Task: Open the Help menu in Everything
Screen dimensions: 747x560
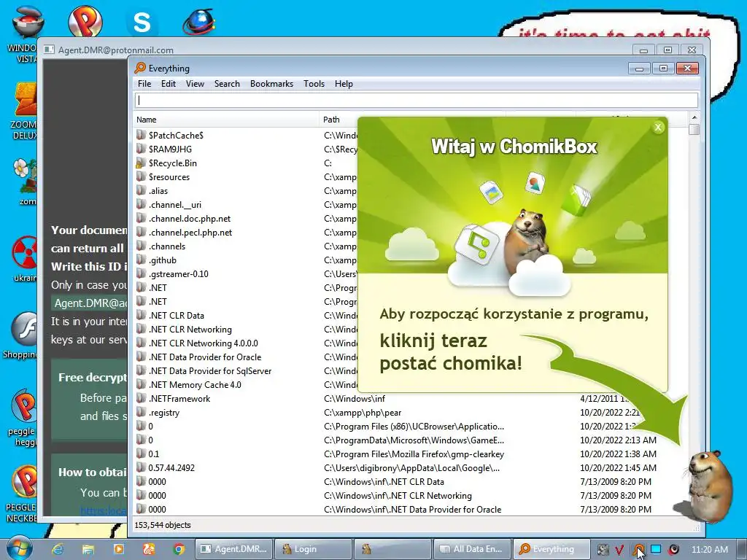Action: [x=344, y=84]
